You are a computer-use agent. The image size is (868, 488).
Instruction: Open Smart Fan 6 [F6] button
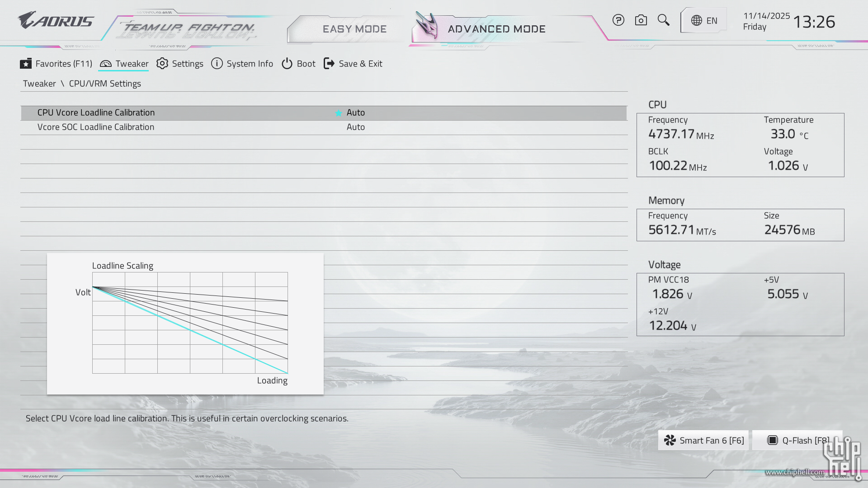tap(703, 440)
